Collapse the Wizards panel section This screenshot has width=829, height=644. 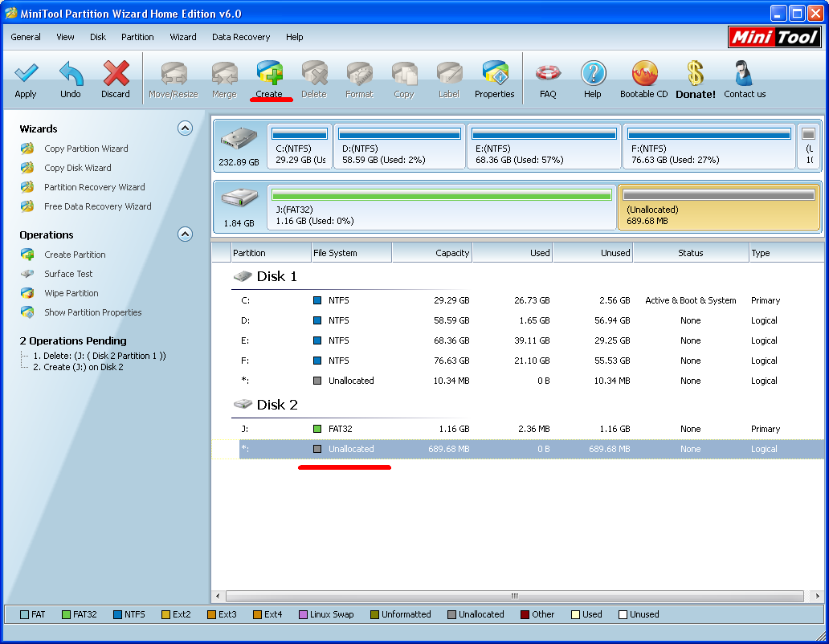185,128
